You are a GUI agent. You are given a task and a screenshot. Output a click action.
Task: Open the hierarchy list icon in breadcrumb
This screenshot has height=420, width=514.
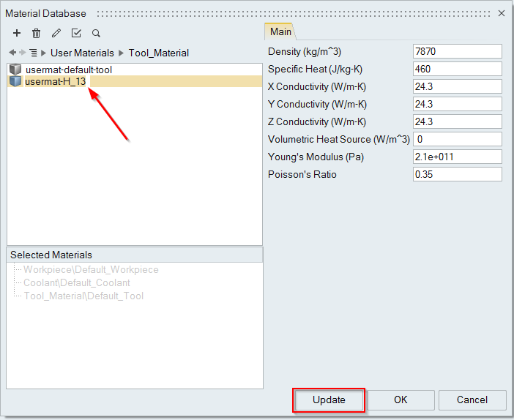[33, 53]
